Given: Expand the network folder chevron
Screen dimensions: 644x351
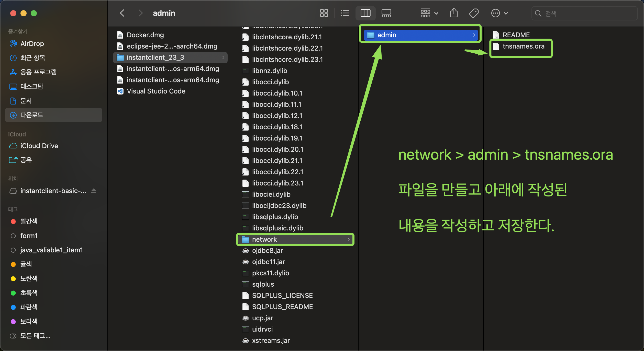Looking at the screenshot, I should pyautogui.click(x=348, y=239).
